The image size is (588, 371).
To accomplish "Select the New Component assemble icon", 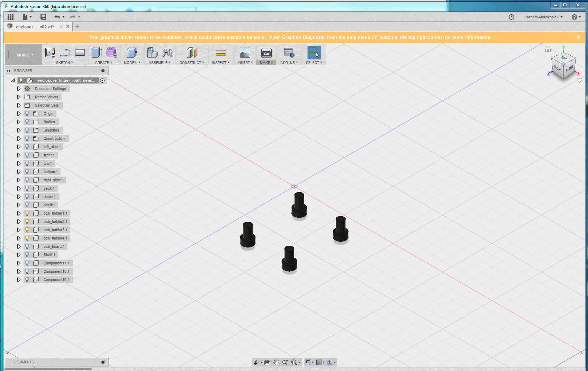I will pos(152,53).
